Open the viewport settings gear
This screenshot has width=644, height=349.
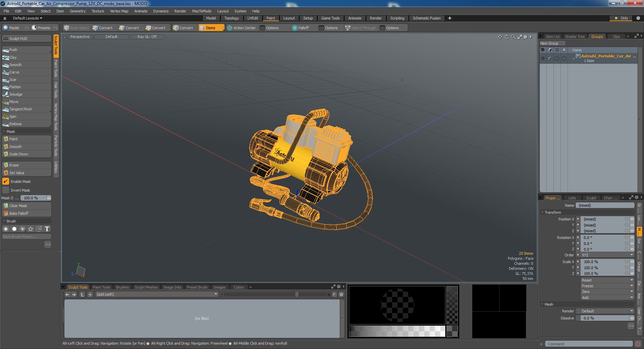[526, 37]
